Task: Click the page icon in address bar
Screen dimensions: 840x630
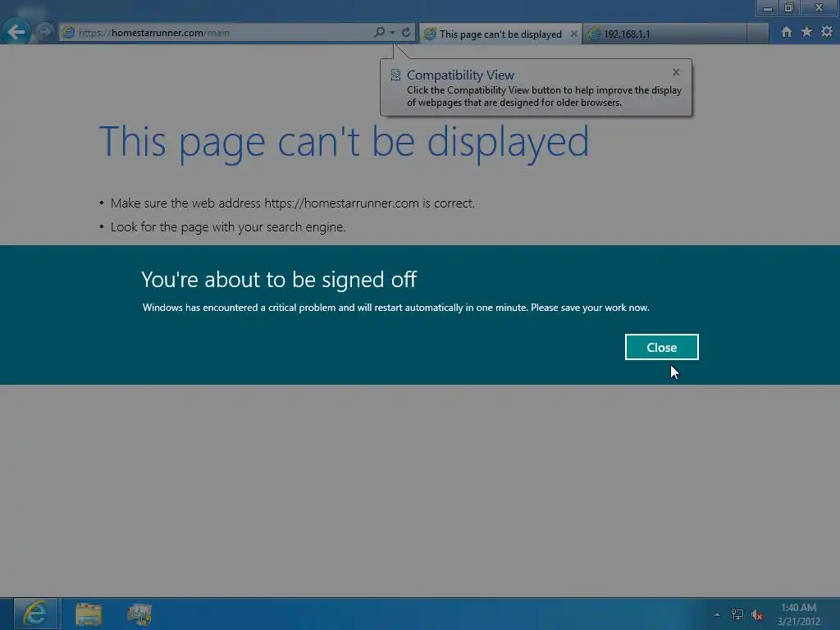Action: [x=68, y=33]
